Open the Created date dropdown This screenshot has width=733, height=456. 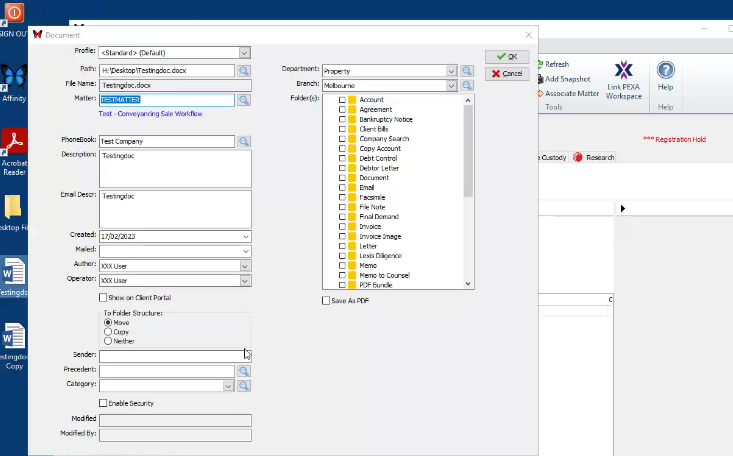pos(244,237)
